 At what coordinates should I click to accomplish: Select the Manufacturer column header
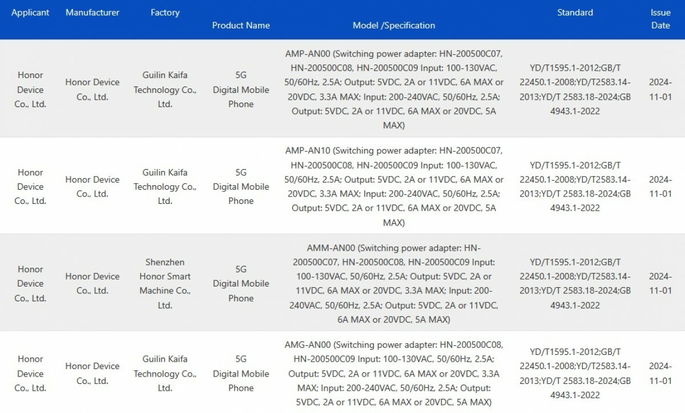pos(92,13)
